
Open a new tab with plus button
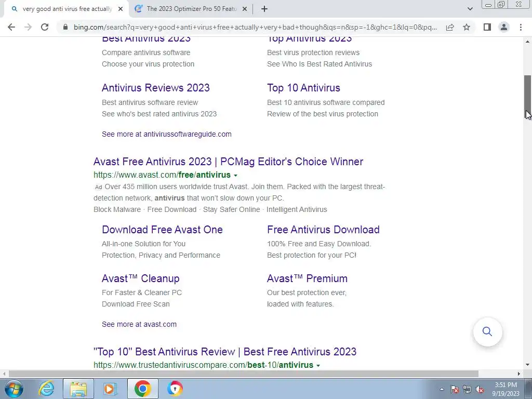264,9
